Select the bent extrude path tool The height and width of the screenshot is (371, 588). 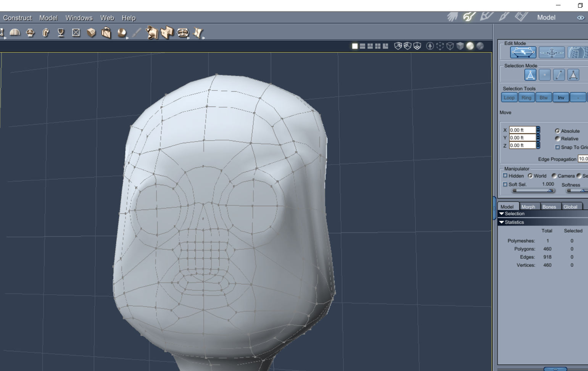pos(46,33)
